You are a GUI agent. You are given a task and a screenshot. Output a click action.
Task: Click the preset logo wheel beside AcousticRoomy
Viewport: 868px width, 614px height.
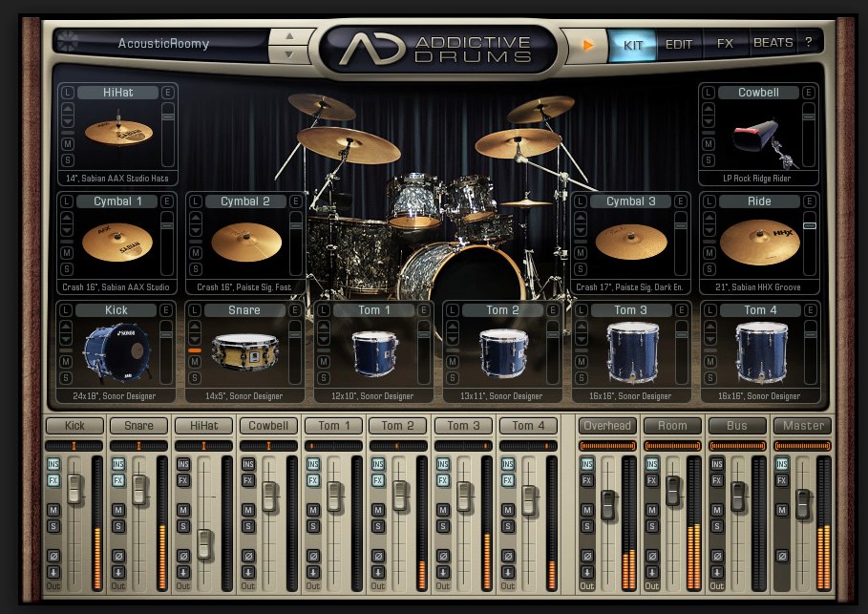click(68, 42)
